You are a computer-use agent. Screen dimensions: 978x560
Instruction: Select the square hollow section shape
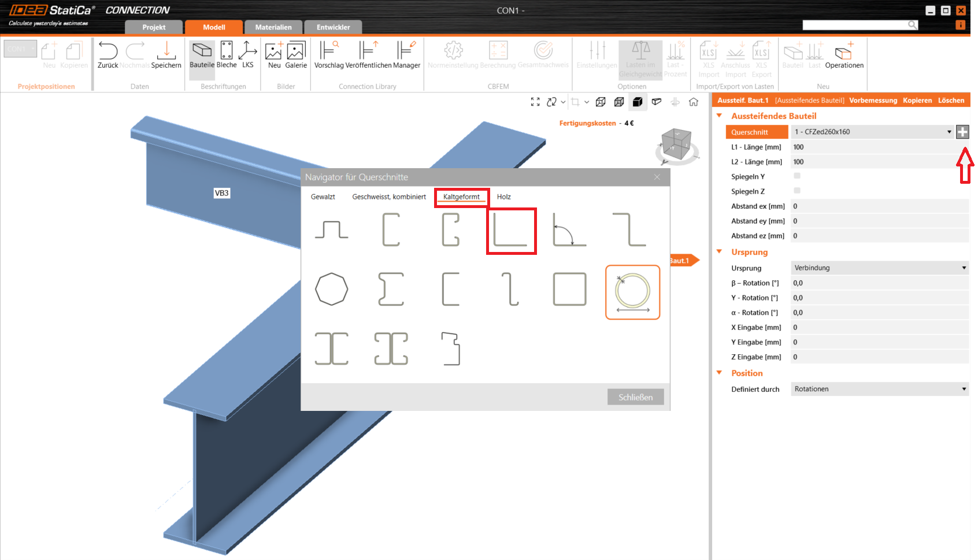click(569, 290)
